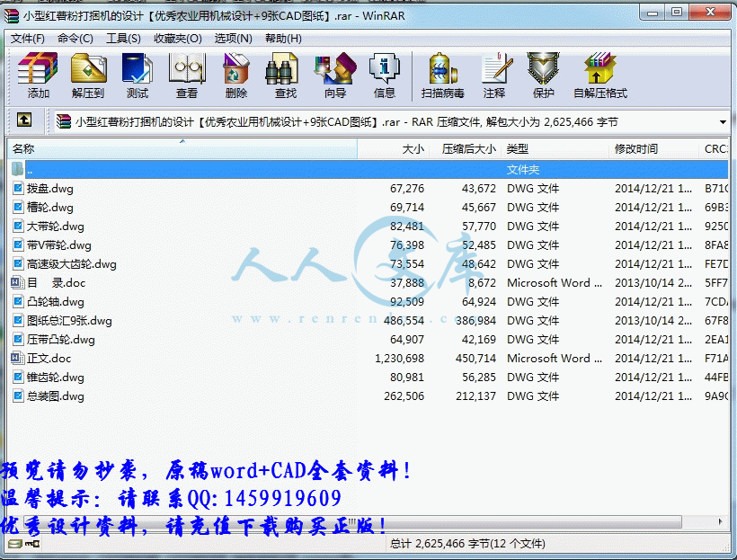
Task: Click size value 1,230,698
Action: [x=400, y=359]
